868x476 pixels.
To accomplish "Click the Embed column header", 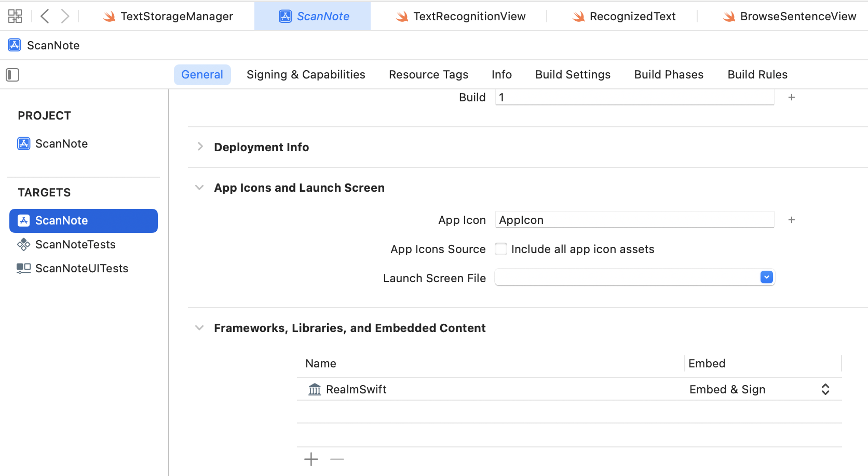I will (707, 363).
